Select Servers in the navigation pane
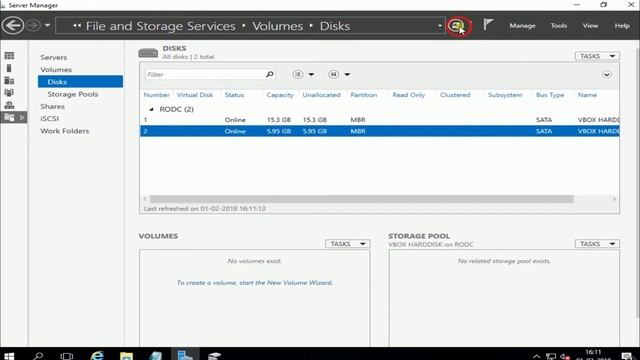Screen dimensions: 640x360 pos(53,57)
